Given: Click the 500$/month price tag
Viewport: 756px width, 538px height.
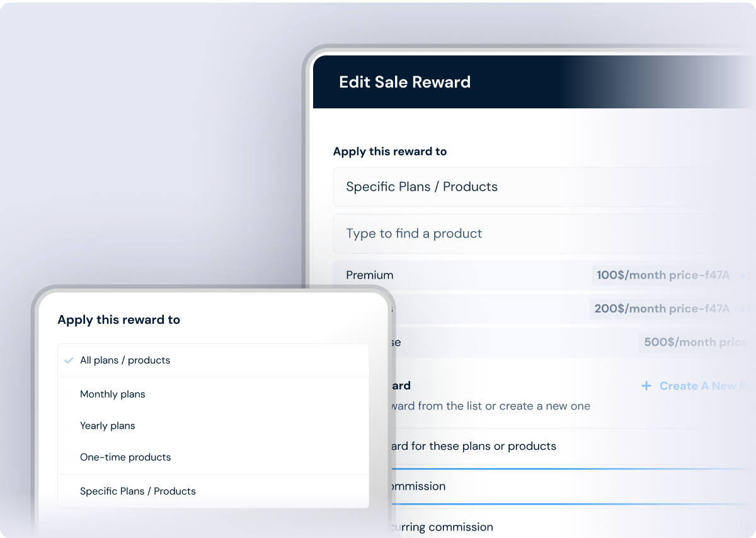Looking at the screenshot, I should (697, 342).
